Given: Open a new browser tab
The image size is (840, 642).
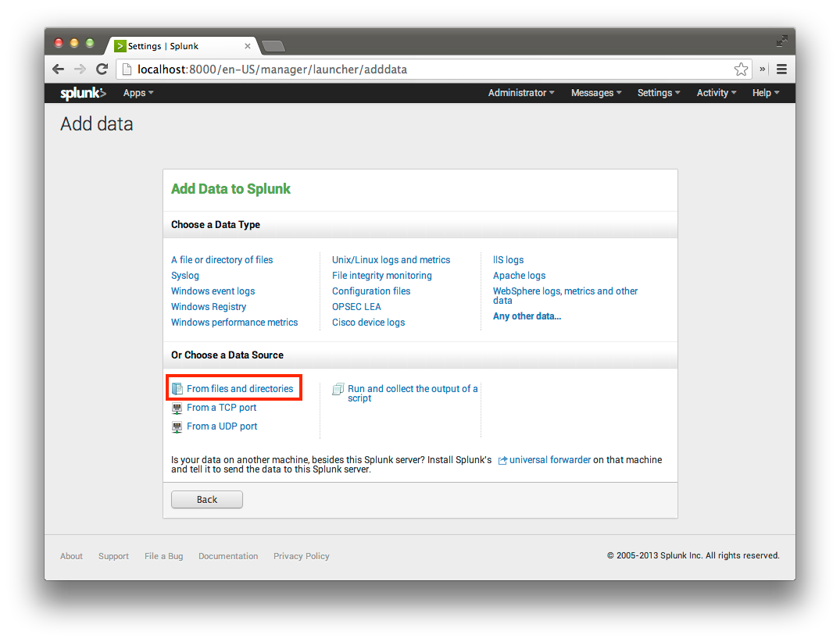Looking at the screenshot, I should (x=273, y=46).
